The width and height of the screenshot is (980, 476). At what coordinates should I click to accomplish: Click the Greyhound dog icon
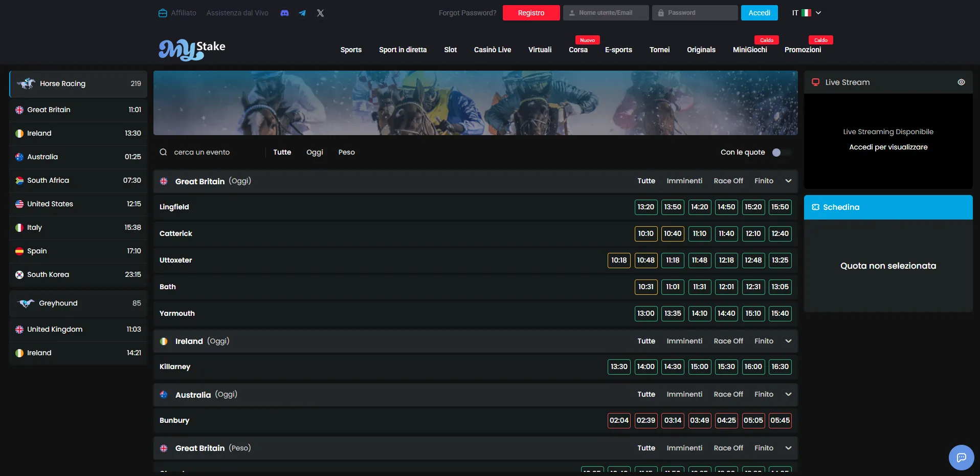click(26, 303)
